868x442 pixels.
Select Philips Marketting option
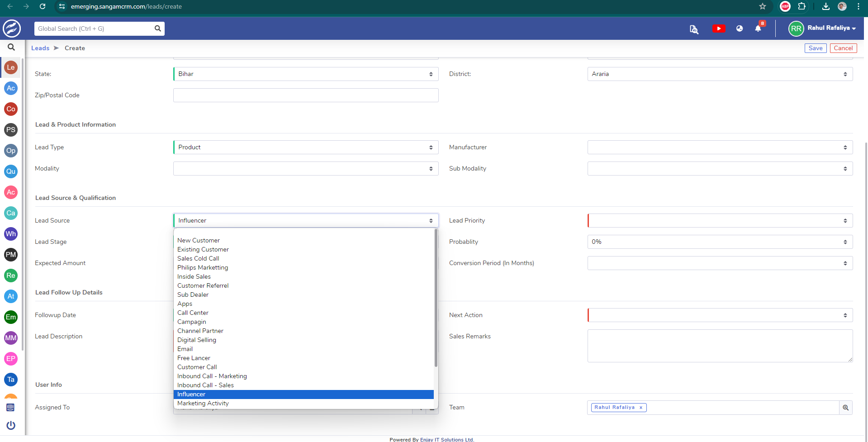[304, 267]
